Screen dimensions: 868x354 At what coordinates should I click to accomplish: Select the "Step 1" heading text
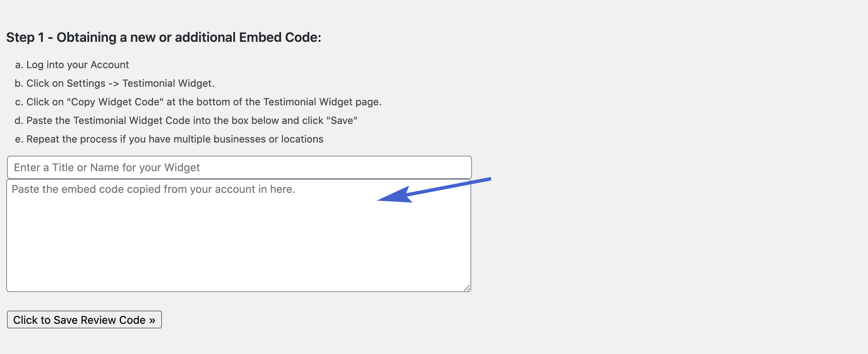tap(25, 37)
